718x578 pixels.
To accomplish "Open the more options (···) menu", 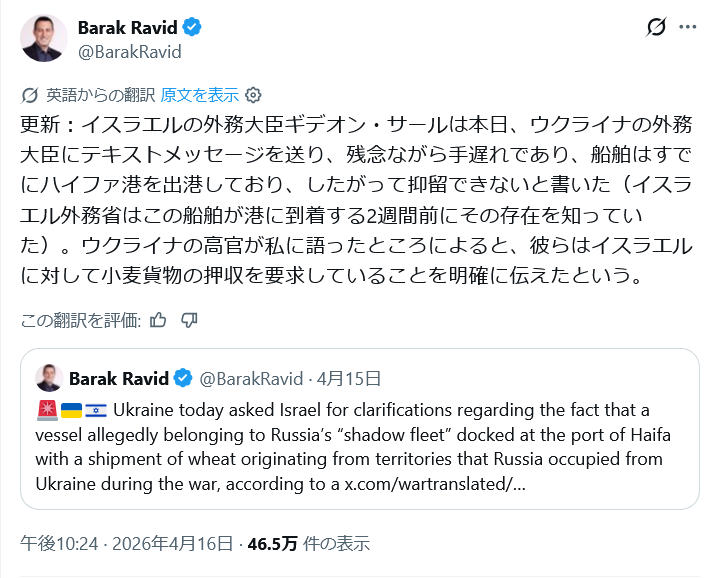I will point(687,27).
